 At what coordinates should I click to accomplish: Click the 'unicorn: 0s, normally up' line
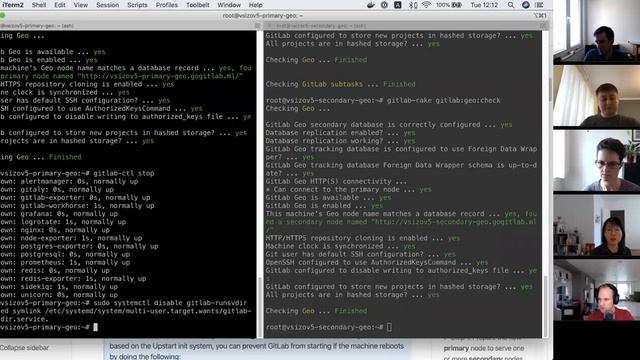[x=59, y=295]
